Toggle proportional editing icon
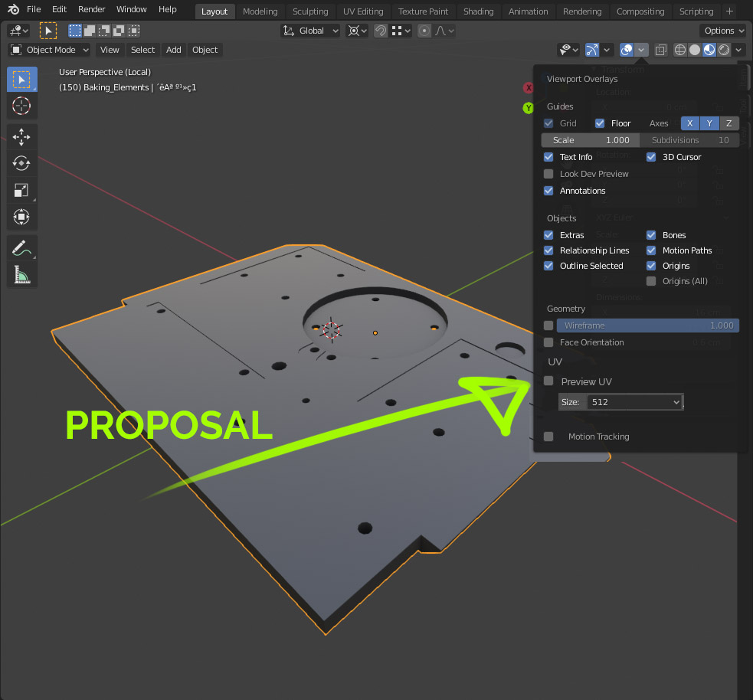 pos(424,31)
